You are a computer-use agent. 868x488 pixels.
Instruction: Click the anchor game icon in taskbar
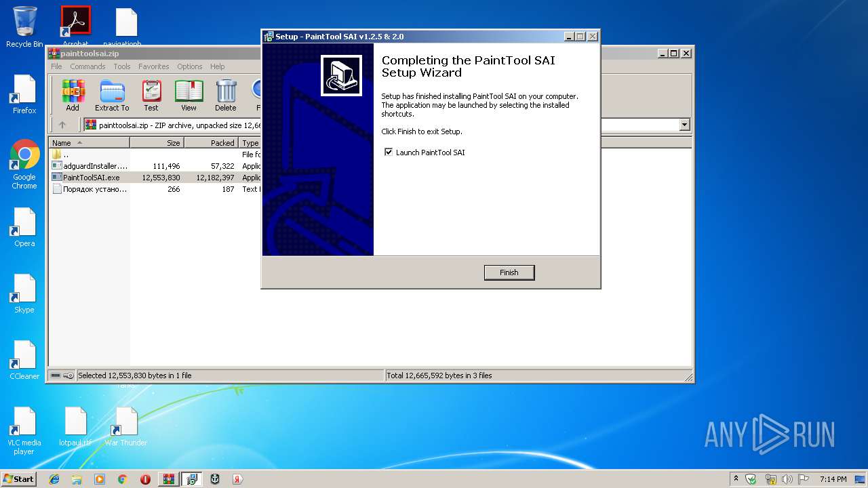click(x=215, y=479)
